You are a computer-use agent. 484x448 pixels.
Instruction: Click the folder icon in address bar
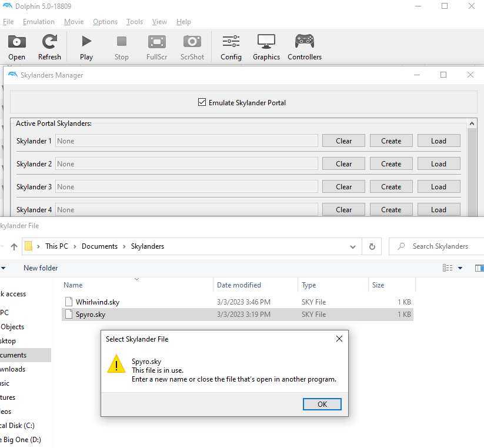tap(28, 246)
